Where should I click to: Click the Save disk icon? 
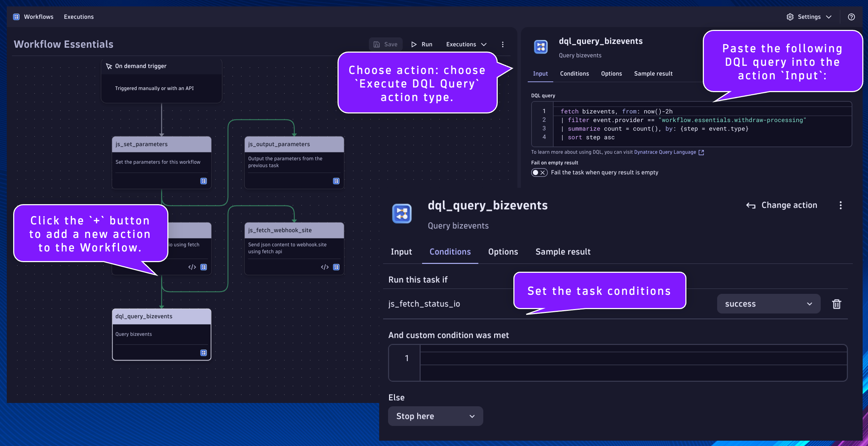376,44
